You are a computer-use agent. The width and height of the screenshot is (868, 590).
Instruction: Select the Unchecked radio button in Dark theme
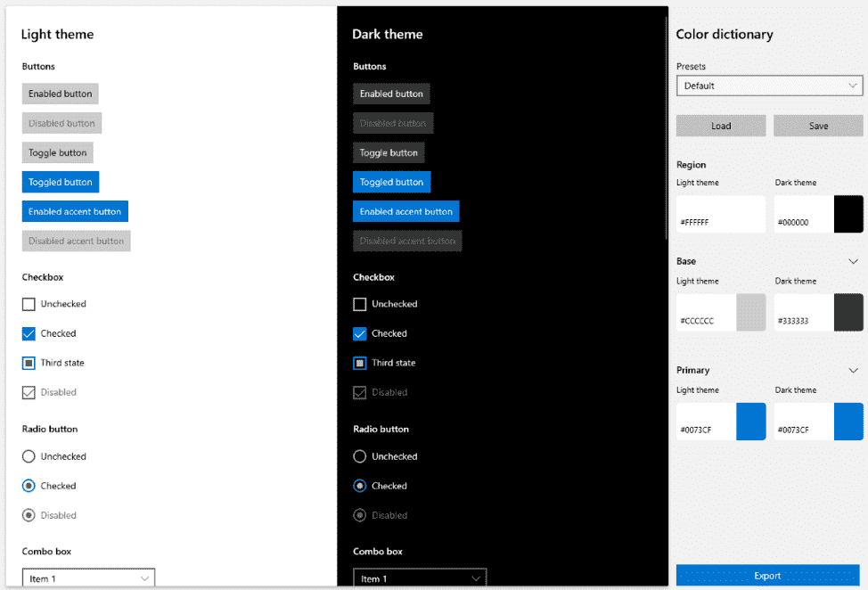[x=360, y=456]
